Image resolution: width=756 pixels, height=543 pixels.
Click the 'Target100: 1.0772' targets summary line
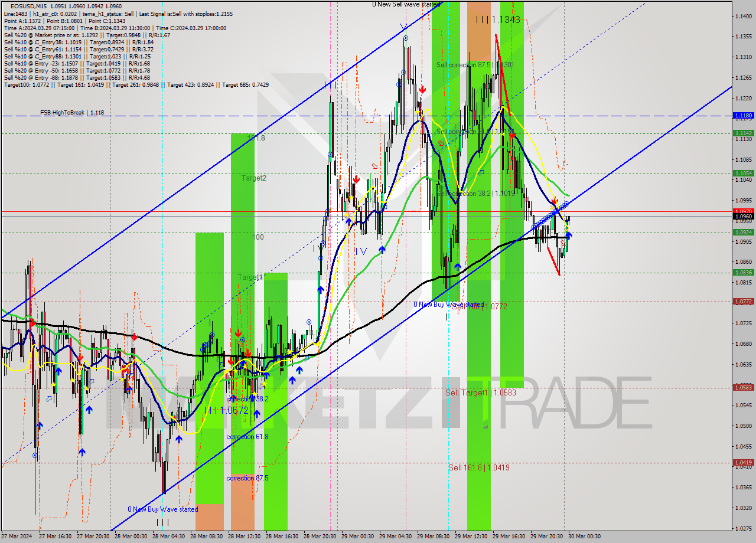click(136, 85)
